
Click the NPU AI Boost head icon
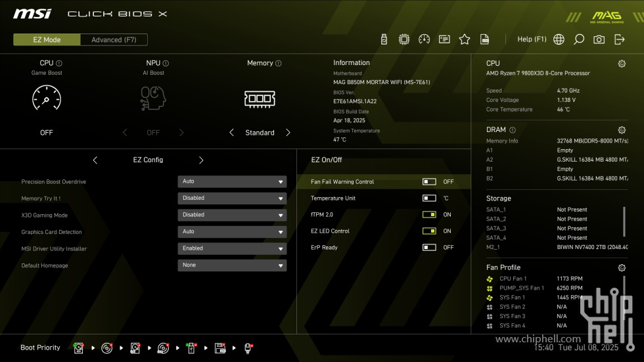(153, 98)
